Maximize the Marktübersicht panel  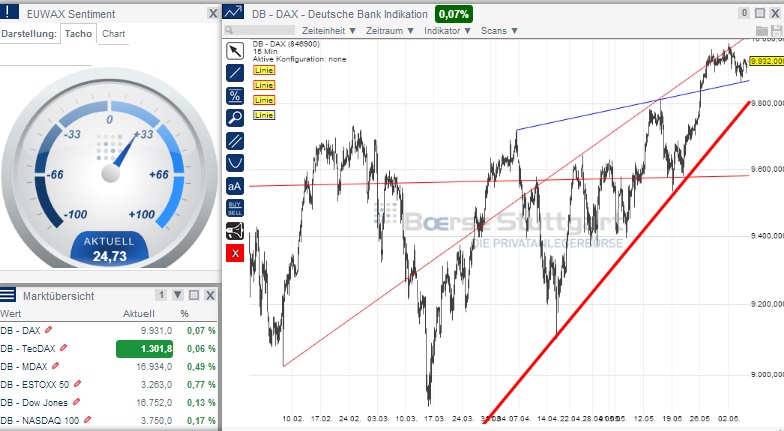[x=194, y=295]
